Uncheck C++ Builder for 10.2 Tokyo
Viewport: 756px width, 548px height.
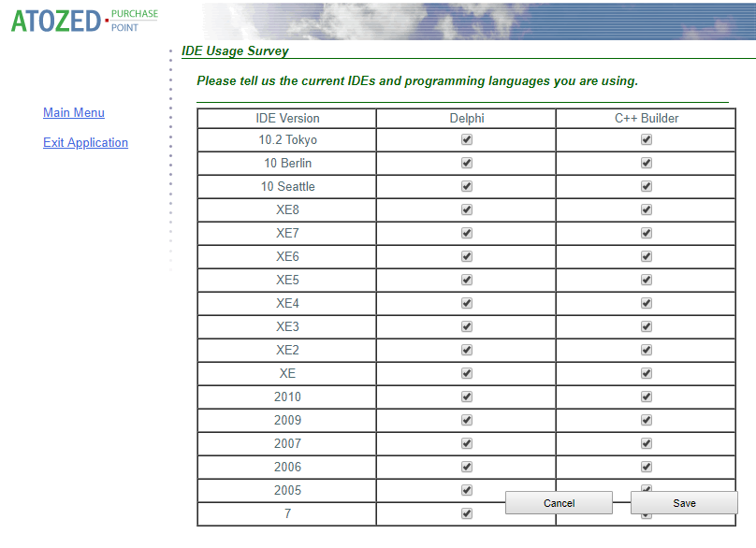click(646, 139)
